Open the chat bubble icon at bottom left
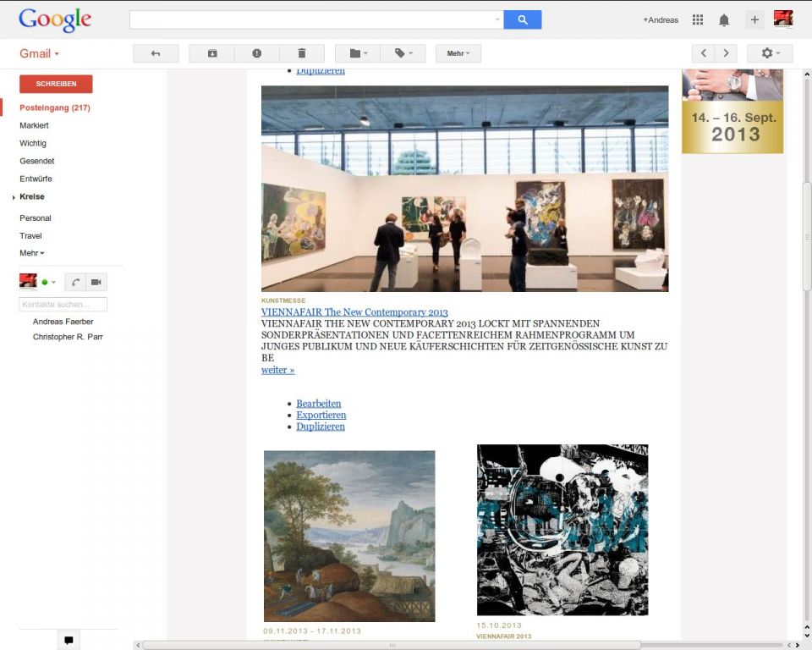Image resolution: width=812 pixels, height=650 pixels. (x=69, y=640)
